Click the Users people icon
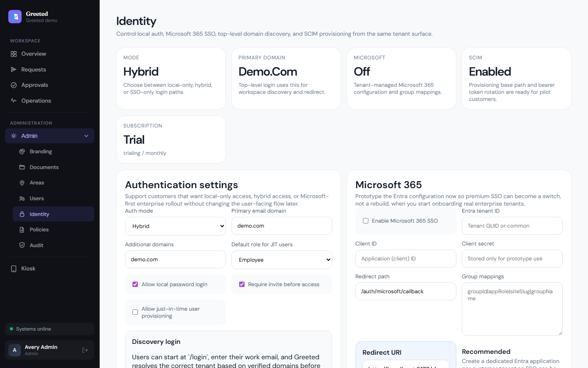The image size is (588, 368). [22, 199]
